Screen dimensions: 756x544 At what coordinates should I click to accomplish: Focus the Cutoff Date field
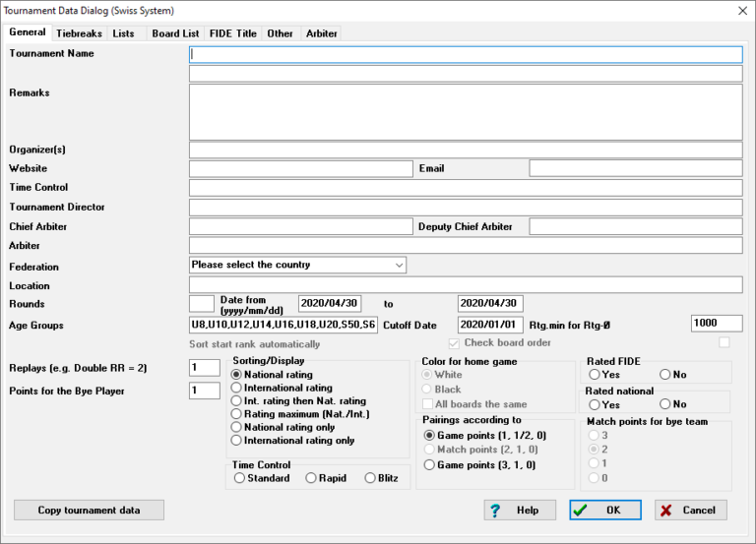click(x=490, y=325)
